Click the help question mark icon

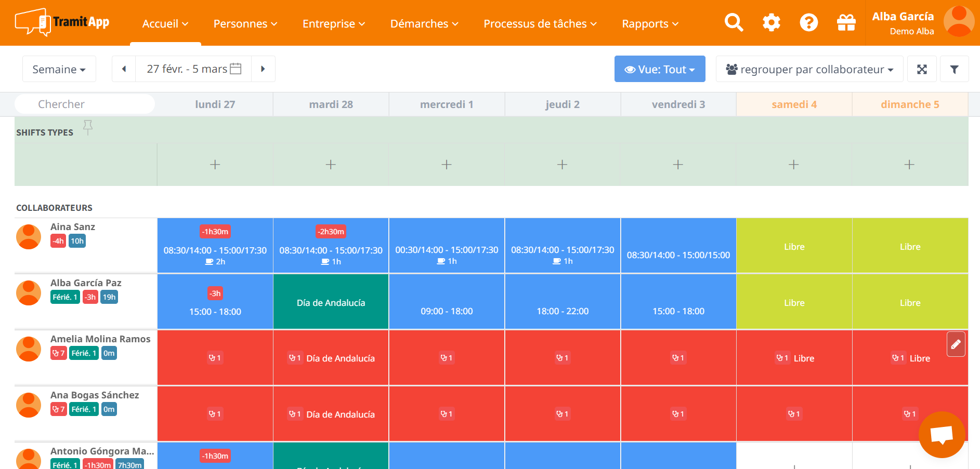point(808,23)
